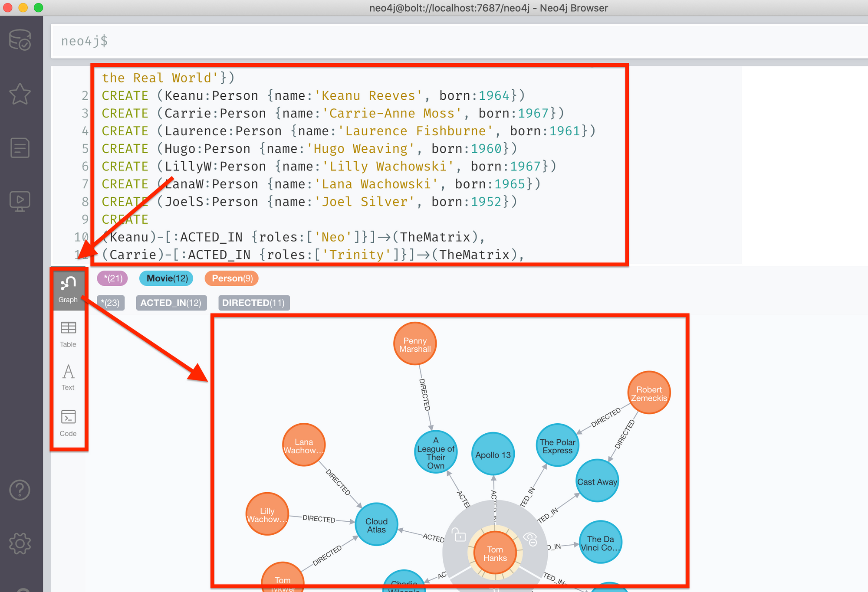This screenshot has height=592, width=868.
Task: Select the ACTED_IN(12) relationship pill
Action: tap(171, 303)
